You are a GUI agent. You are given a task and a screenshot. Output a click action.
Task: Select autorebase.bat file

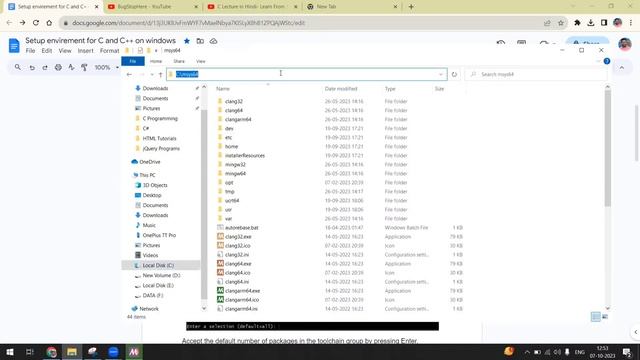(x=241, y=228)
